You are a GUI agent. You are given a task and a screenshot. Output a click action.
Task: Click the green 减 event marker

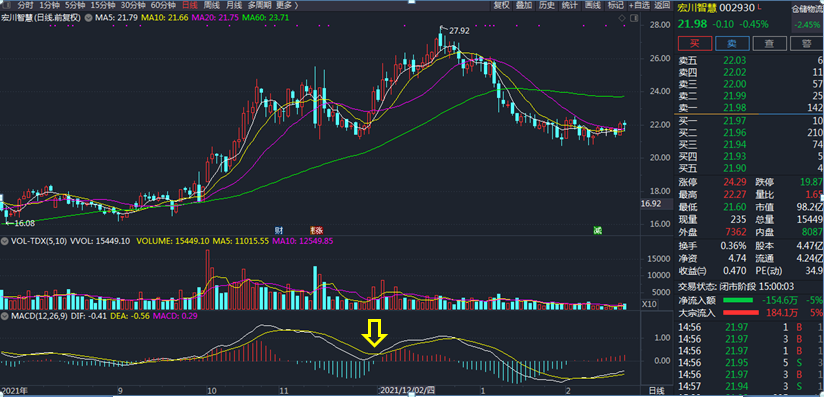[598, 230]
